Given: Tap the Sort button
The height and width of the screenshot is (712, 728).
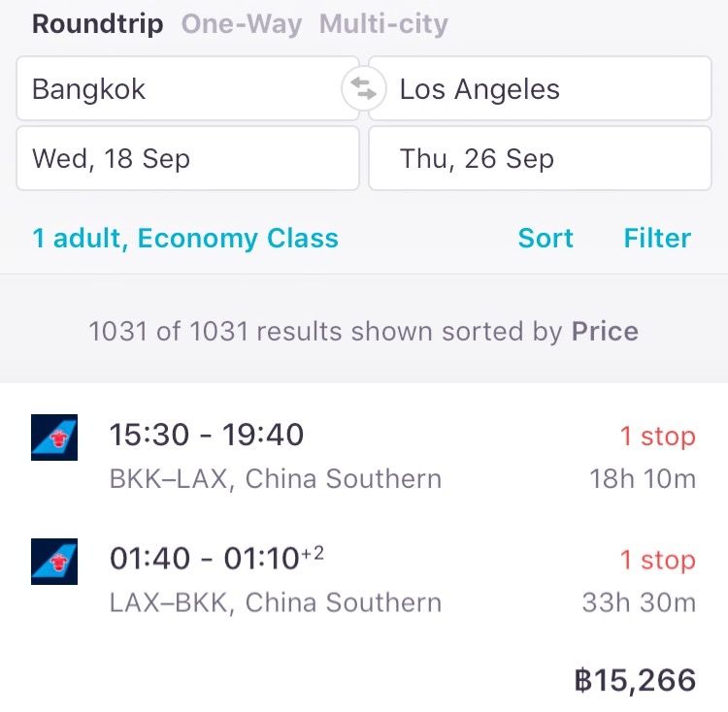Looking at the screenshot, I should pos(546,239).
